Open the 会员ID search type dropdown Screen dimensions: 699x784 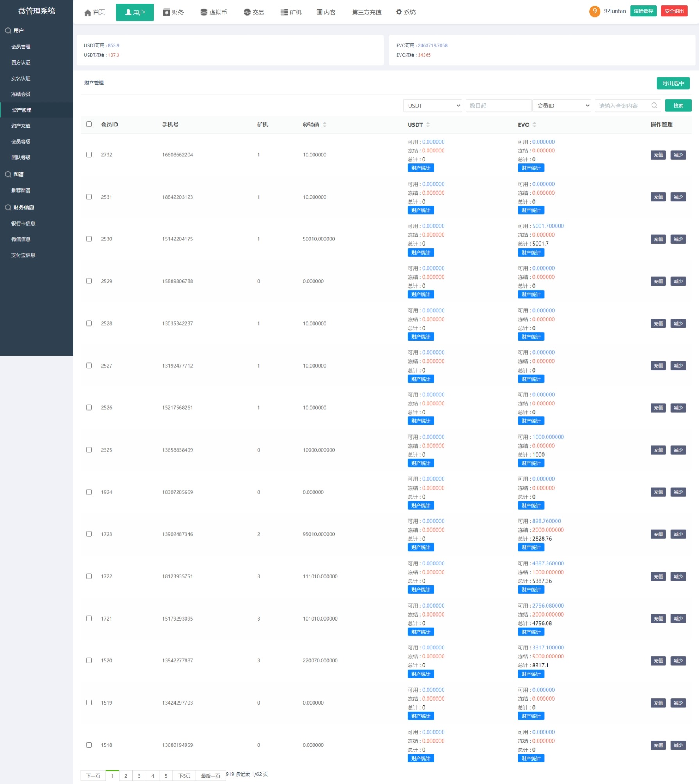(x=562, y=106)
